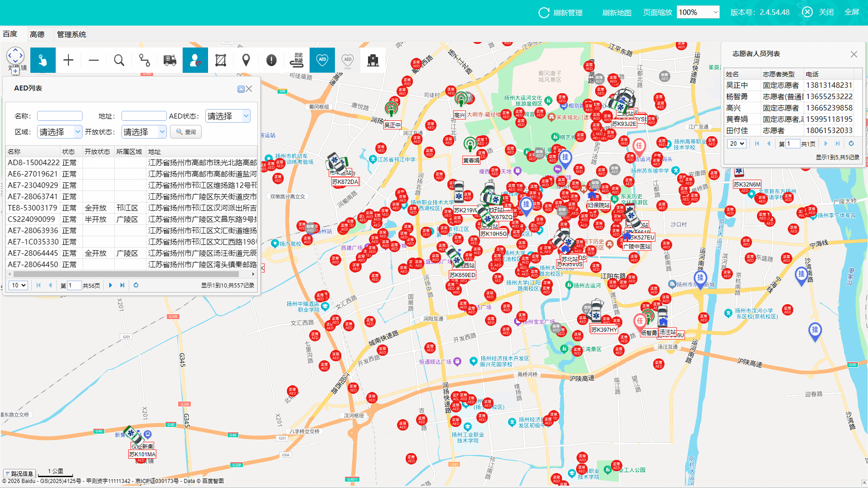The height and width of the screenshot is (488, 868).
Task: Open the 区域 dropdown
Action: pyautogui.click(x=59, y=132)
